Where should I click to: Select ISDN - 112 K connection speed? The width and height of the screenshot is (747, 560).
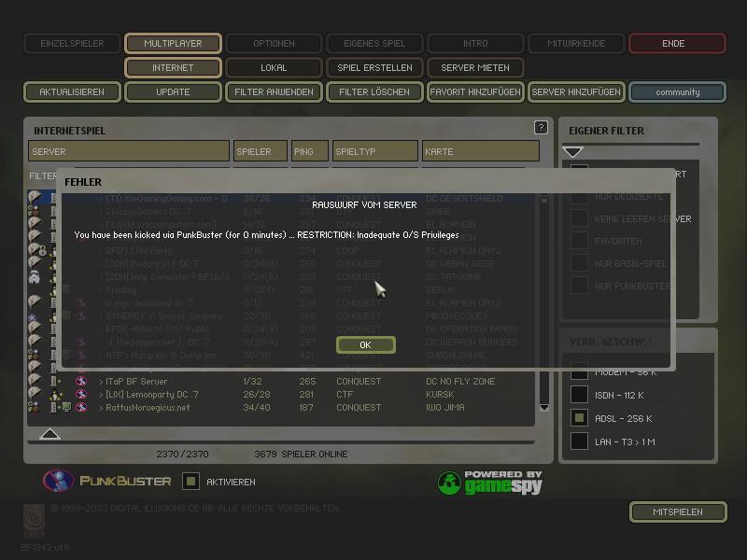579,395
